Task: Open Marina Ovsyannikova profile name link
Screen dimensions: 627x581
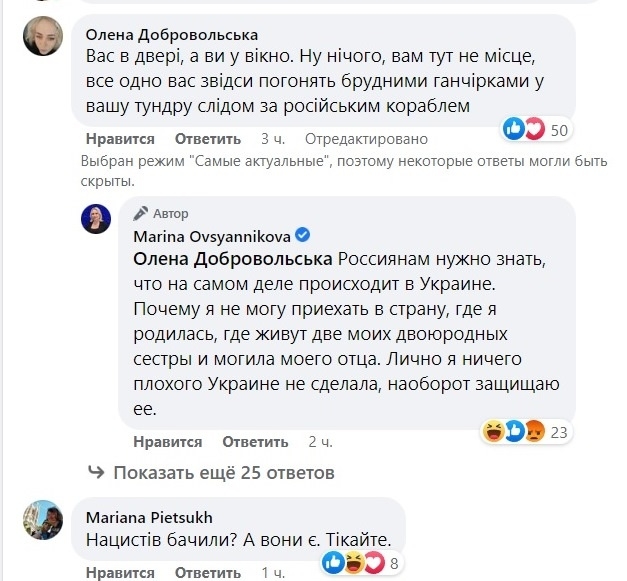Action: 213,235
